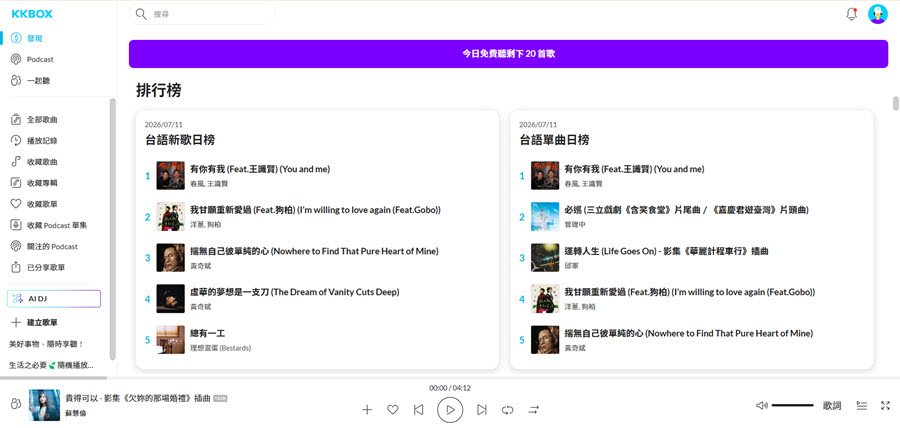The width and height of the screenshot is (900, 428).
Task: Open now playing artist 蘇慧倫
Action: coord(75,413)
